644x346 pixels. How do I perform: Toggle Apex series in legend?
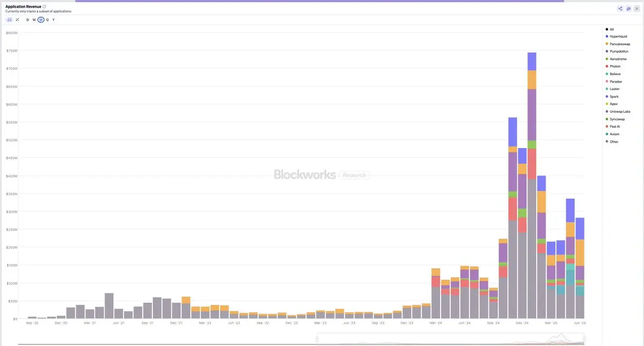pyautogui.click(x=612, y=104)
